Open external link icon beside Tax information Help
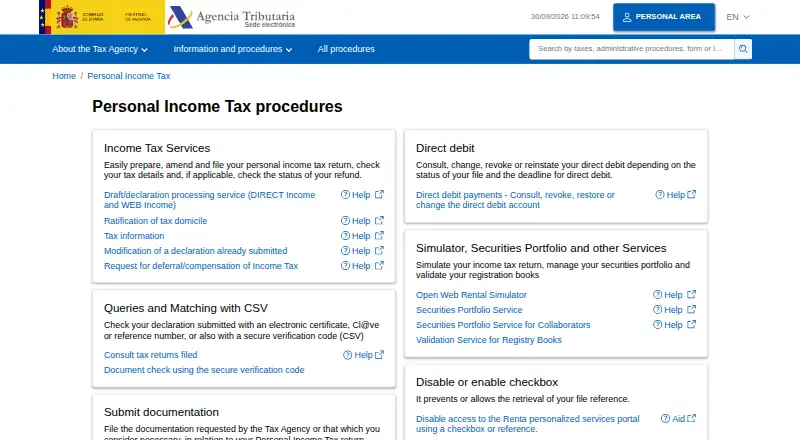Screen dimensions: 800x440 [379, 236]
